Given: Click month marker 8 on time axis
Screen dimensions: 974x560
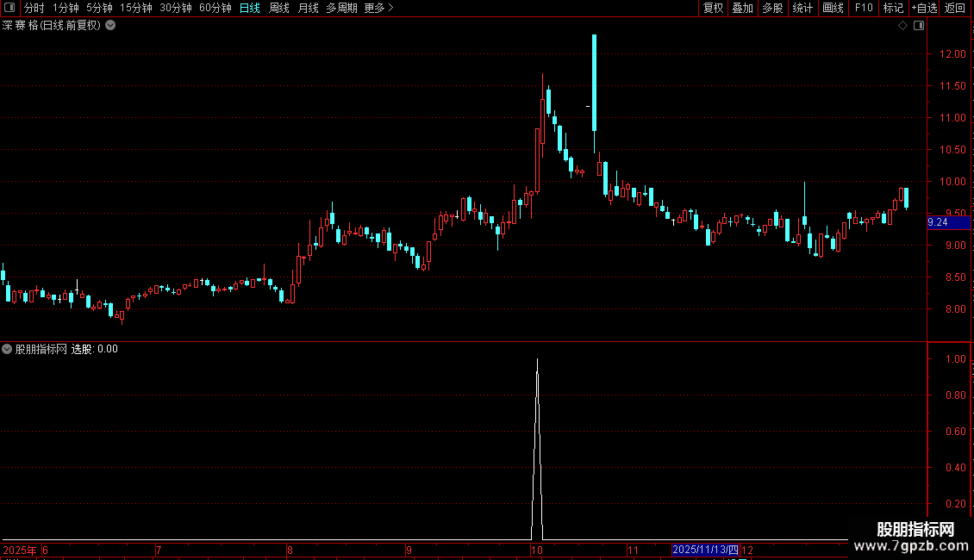Looking at the screenshot, I should point(290,551).
